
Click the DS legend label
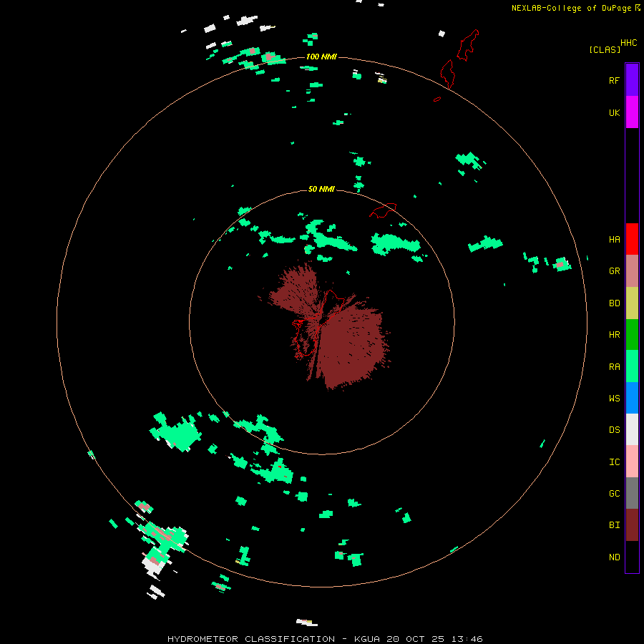click(614, 429)
